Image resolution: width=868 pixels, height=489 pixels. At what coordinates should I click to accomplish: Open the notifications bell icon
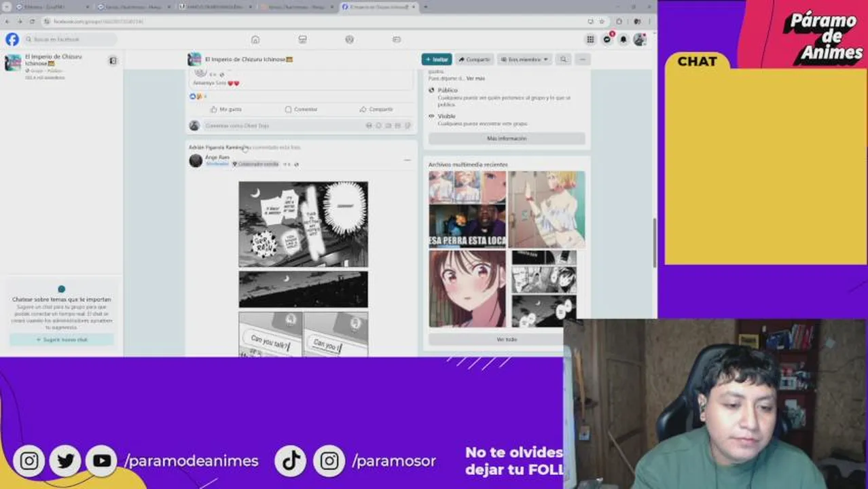[623, 39]
